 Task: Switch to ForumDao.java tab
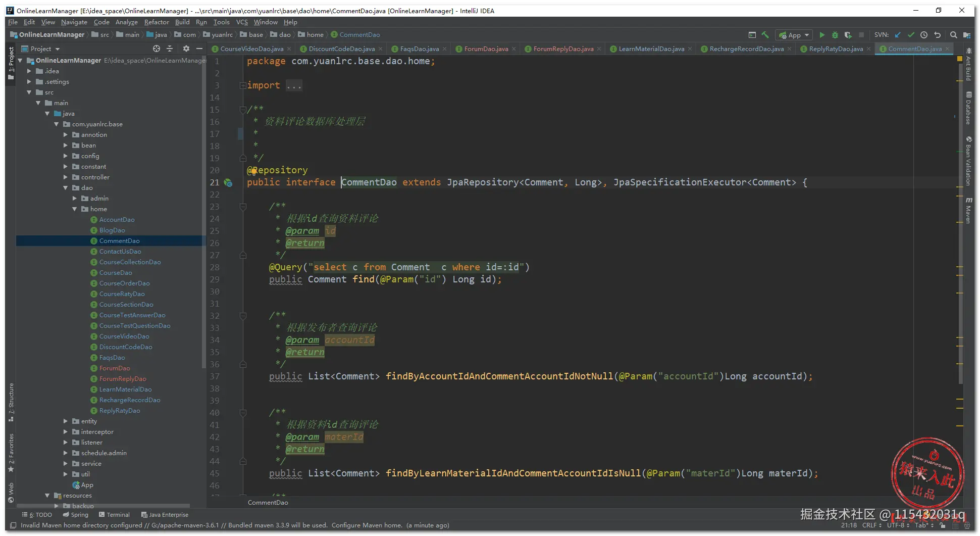(x=486, y=49)
